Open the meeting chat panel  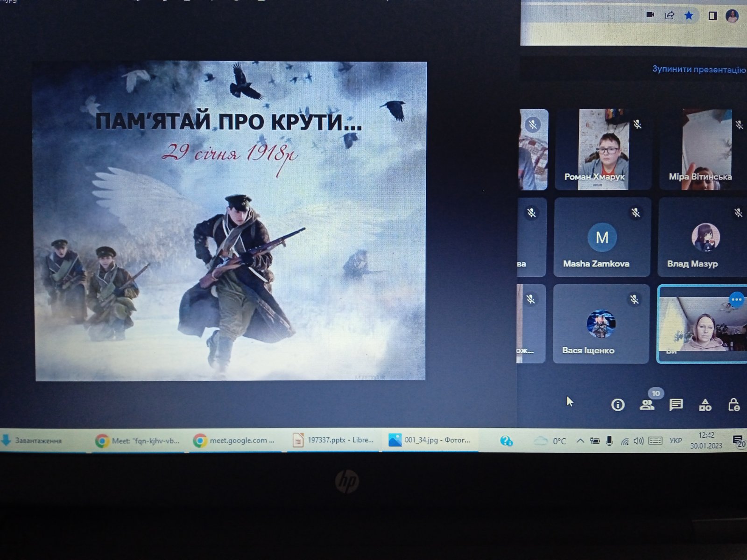pos(676,405)
